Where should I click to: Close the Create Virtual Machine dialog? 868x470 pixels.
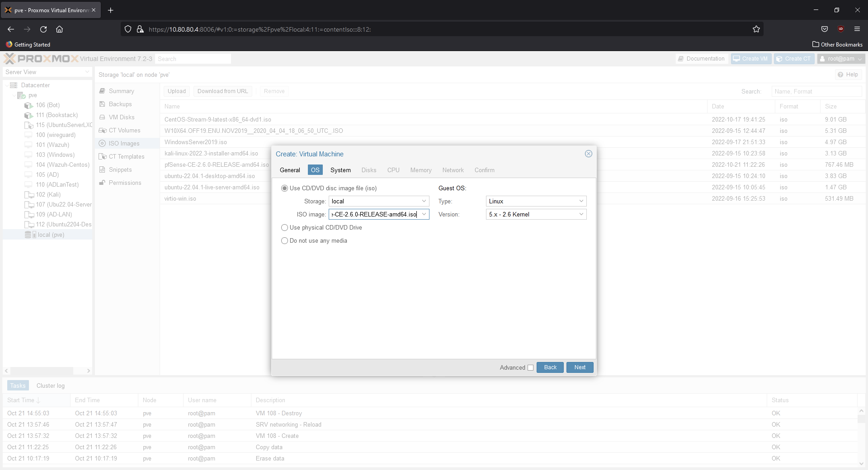(x=588, y=154)
